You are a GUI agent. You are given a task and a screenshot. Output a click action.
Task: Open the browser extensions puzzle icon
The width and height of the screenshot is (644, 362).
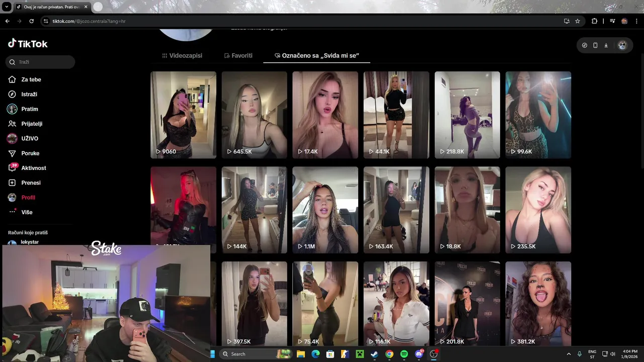pos(594,21)
